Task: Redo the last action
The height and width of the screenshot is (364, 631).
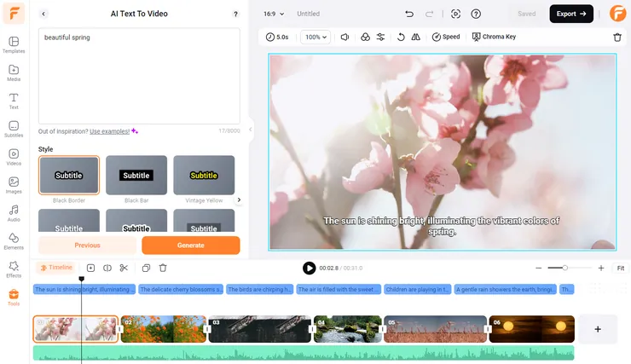Action: pyautogui.click(x=430, y=14)
